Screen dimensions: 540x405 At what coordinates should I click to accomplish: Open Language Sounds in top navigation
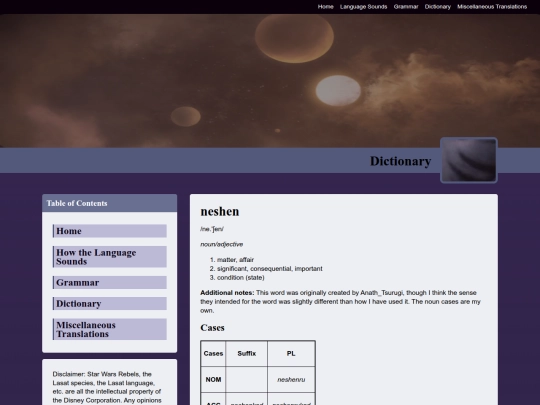point(363,7)
